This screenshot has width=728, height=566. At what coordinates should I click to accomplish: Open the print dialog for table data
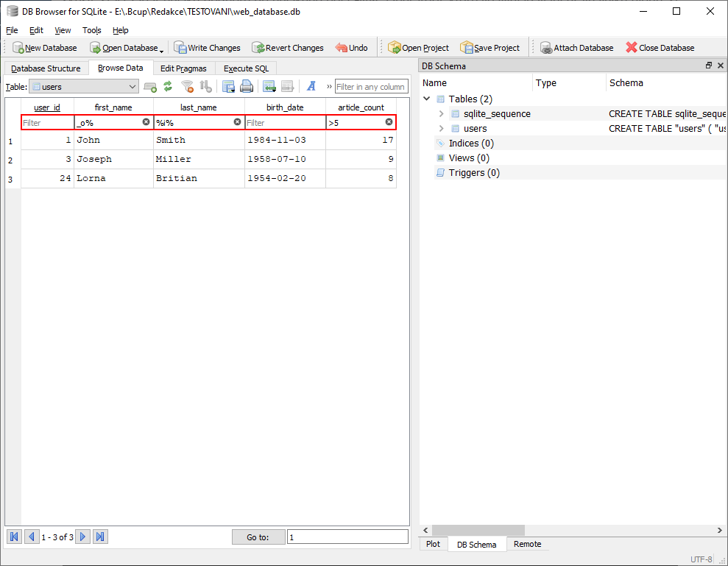click(x=247, y=87)
